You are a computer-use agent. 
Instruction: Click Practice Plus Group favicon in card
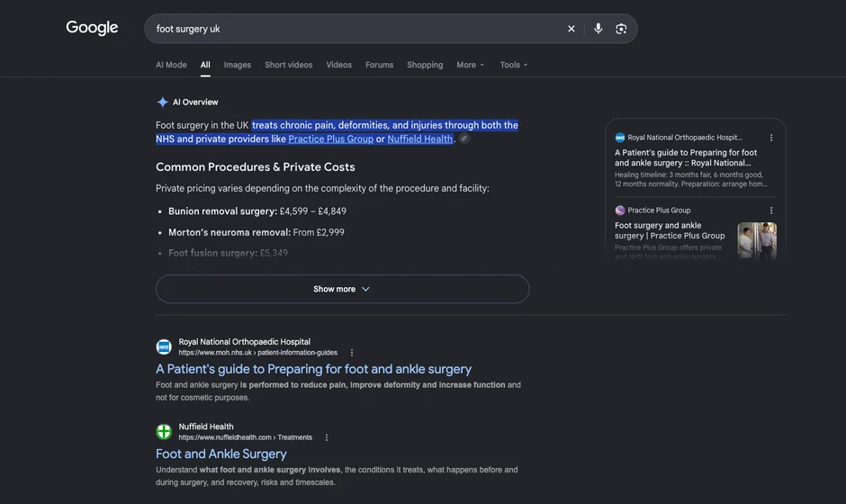(620, 211)
